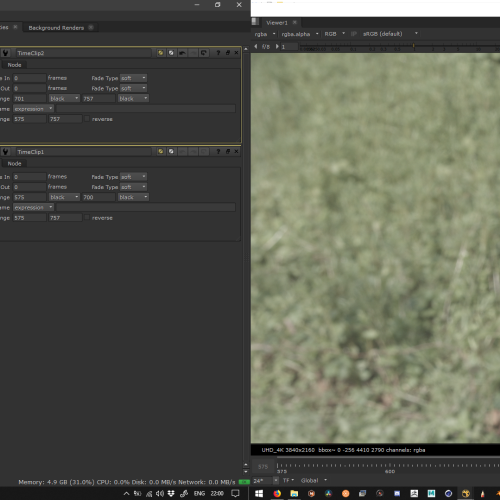The width and height of the screenshot is (500, 500).
Task: Click the viewer gain slider marker
Action: click(x=413, y=46)
